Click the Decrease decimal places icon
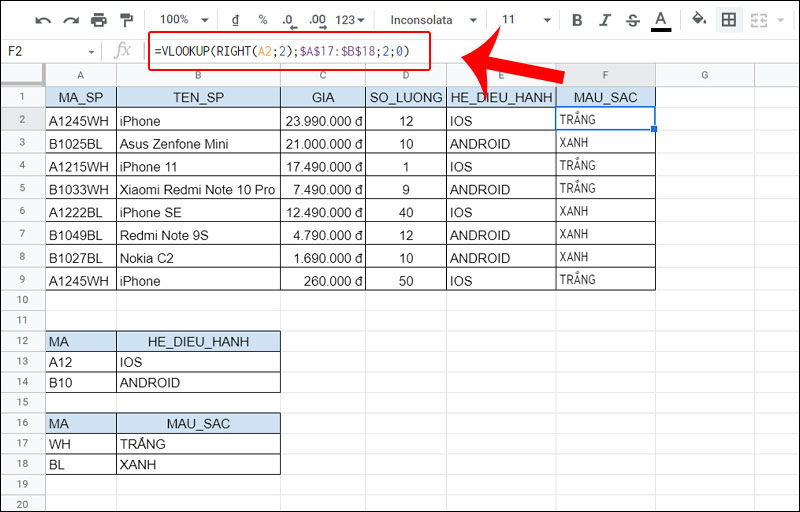This screenshot has width=800, height=512. 288,20
